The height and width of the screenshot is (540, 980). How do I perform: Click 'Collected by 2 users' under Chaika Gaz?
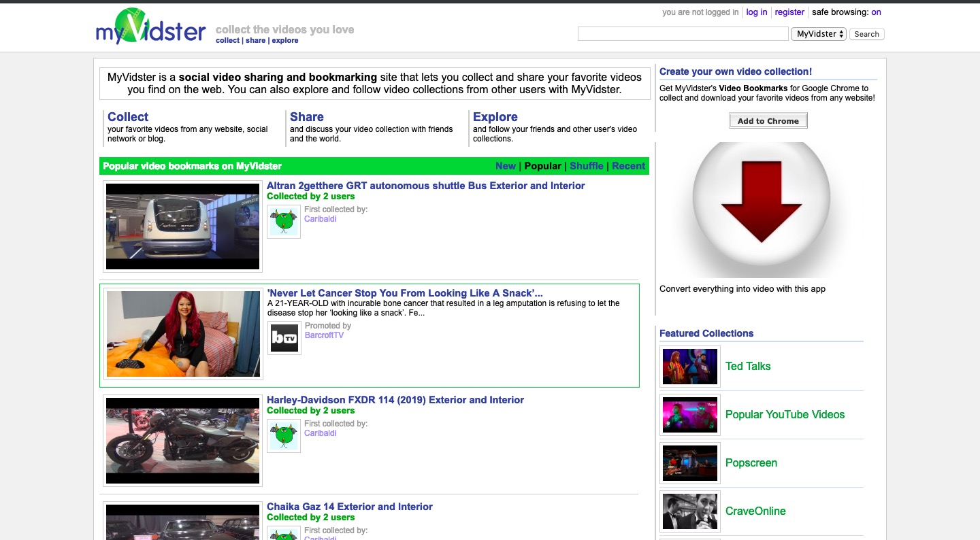tap(311, 518)
